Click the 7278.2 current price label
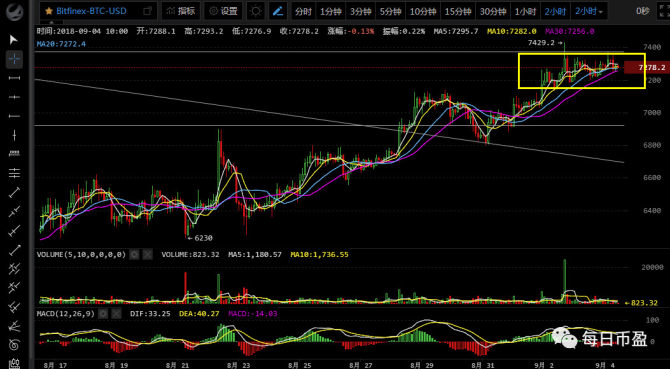 tap(646, 67)
